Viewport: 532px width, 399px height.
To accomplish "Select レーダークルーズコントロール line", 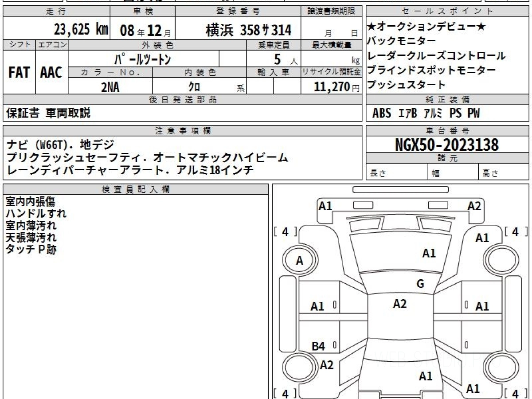I will click(x=436, y=55).
